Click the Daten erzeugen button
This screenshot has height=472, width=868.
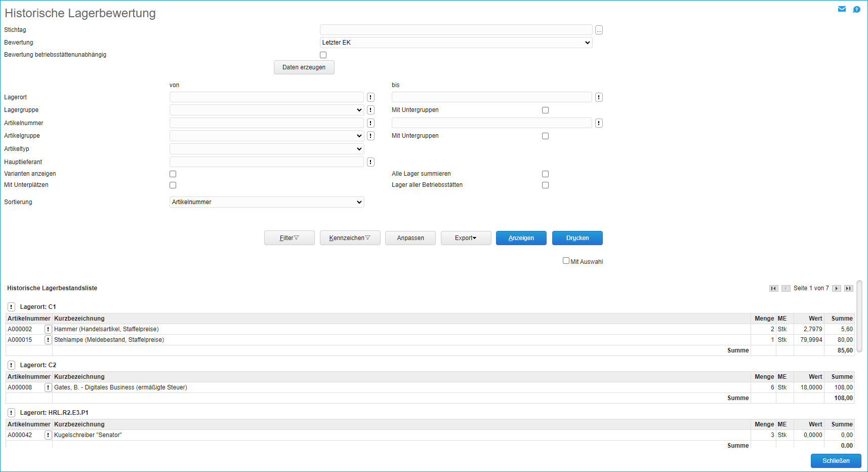click(304, 67)
